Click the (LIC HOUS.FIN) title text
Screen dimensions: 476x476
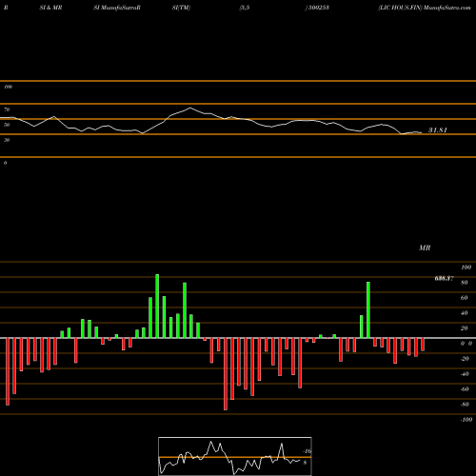(401, 8)
